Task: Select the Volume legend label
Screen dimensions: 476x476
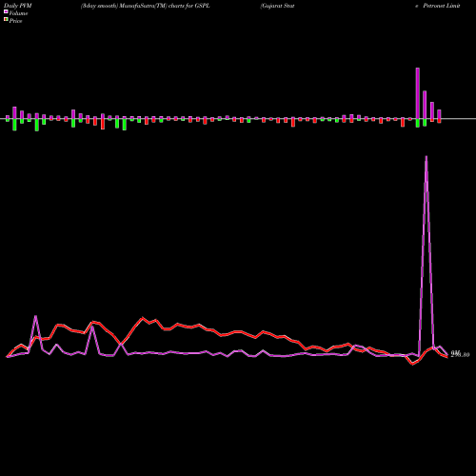Action: 18,13
